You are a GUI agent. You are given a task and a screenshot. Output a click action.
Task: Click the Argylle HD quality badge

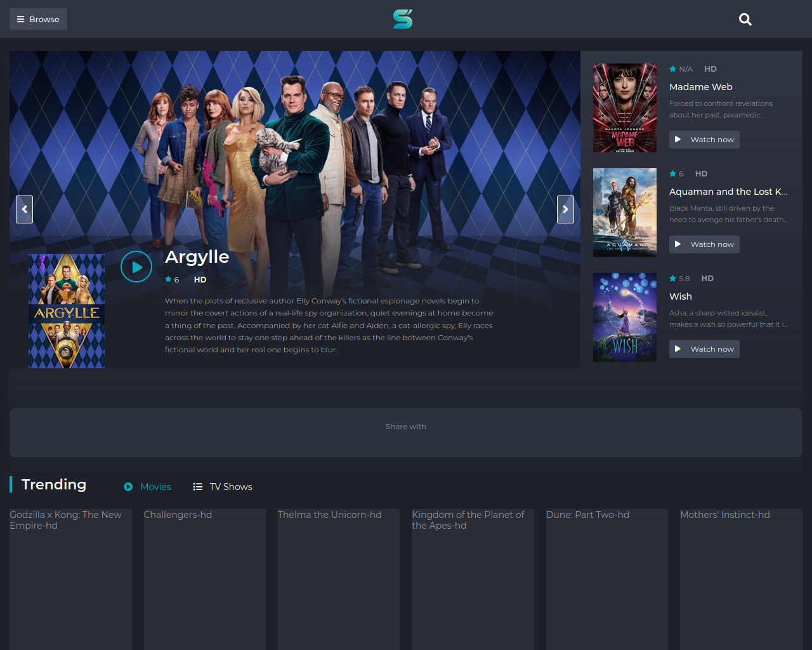point(200,279)
